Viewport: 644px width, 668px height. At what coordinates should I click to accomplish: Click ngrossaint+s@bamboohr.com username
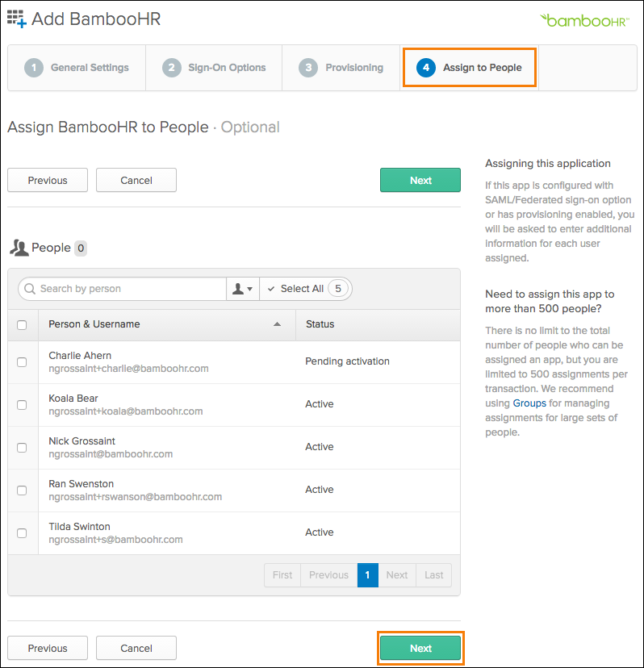(115, 540)
